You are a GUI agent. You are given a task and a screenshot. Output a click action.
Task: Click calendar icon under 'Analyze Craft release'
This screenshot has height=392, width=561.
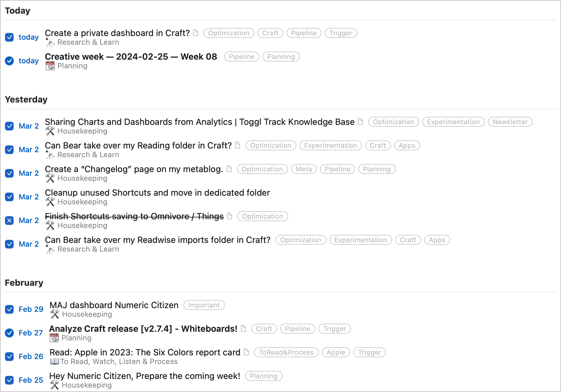[x=54, y=338]
